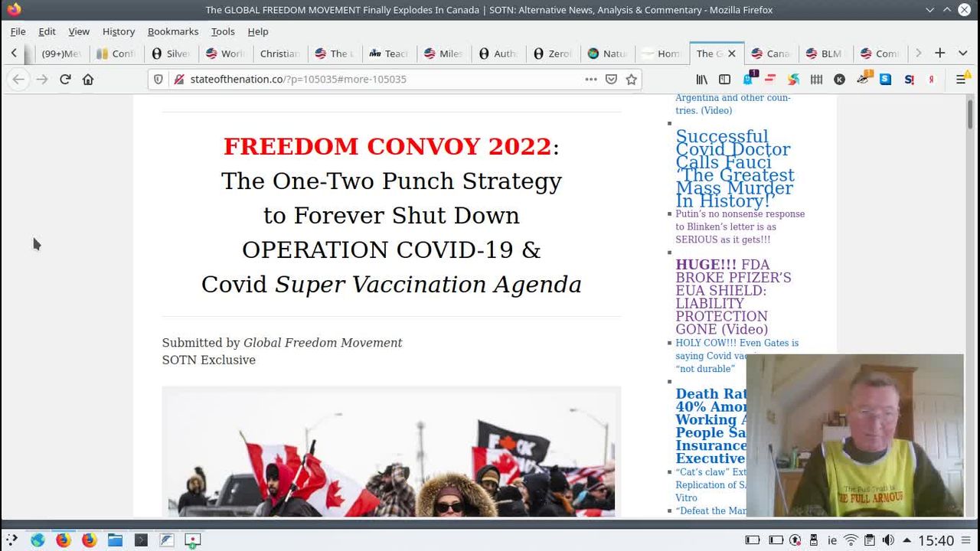This screenshot has width=980, height=551.
Task: Click the page's vertical scrollbar thumb
Action: 970,115
